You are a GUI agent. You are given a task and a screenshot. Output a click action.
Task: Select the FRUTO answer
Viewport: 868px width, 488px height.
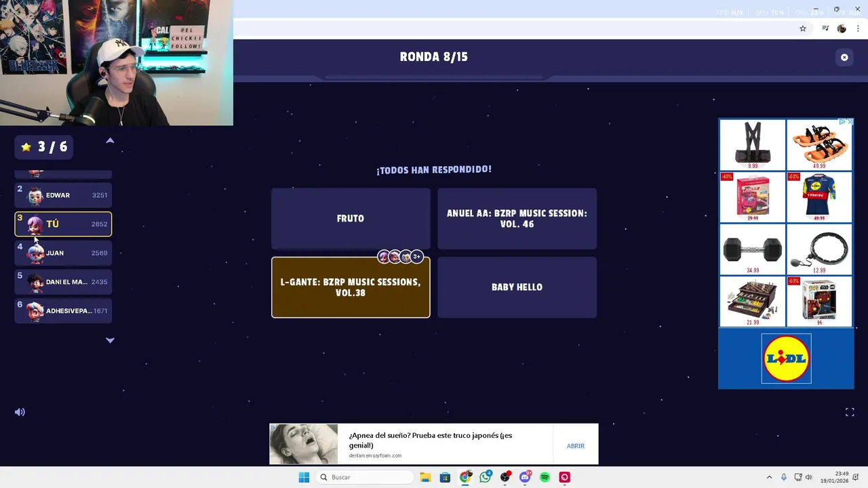[x=351, y=218]
